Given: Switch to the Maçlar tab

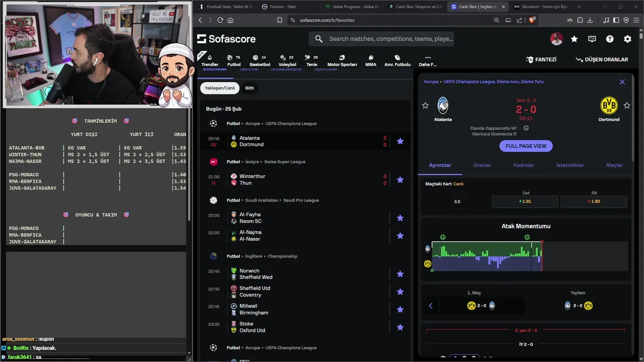Looking at the screenshot, I should tap(614, 165).
